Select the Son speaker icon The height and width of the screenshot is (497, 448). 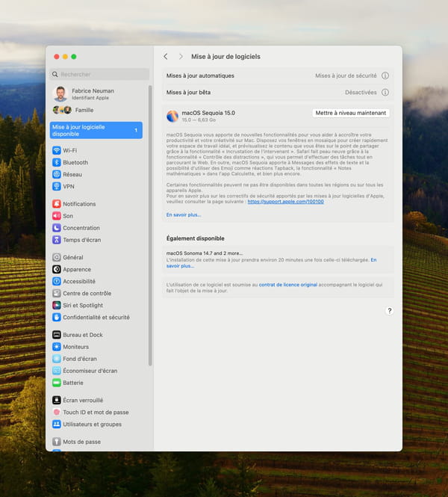pos(56,216)
